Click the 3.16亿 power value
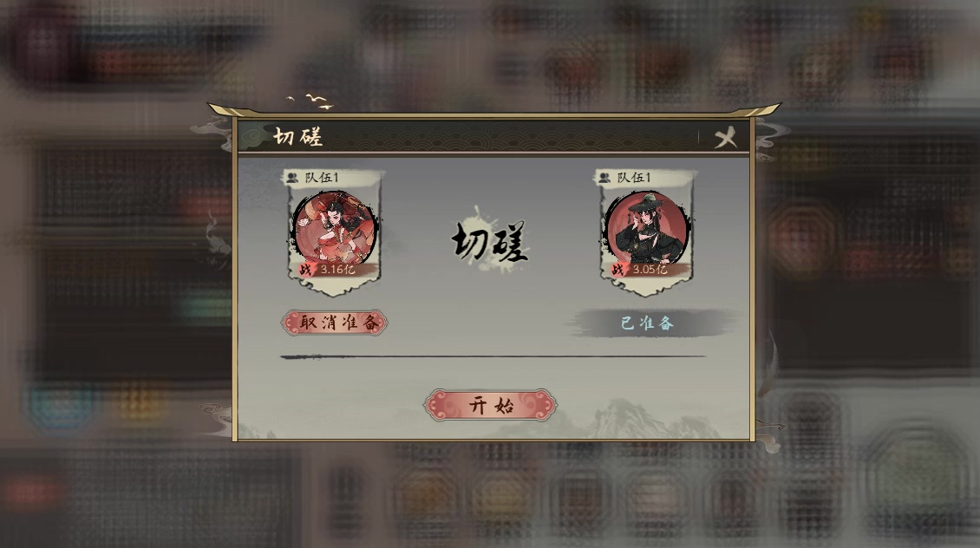This screenshot has height=548, width=980. coord(338,270)
